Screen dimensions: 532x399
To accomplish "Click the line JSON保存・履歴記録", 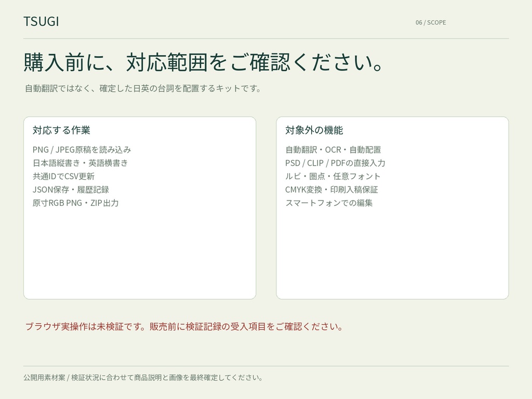I will (71, 190).
